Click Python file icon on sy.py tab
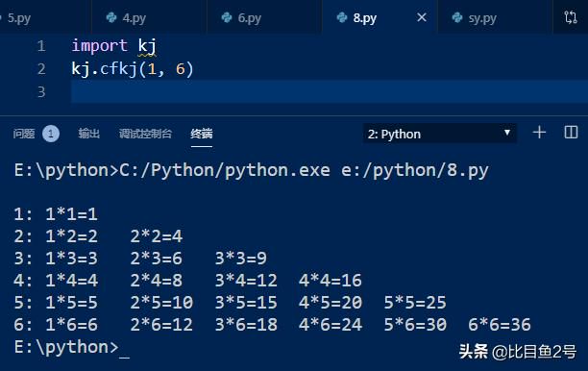 click(456, 17)
